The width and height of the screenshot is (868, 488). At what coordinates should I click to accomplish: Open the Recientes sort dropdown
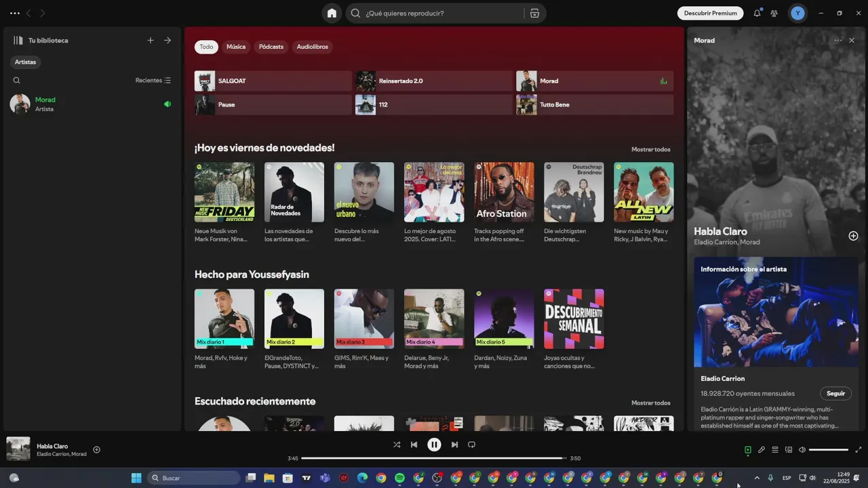[153, 80]
